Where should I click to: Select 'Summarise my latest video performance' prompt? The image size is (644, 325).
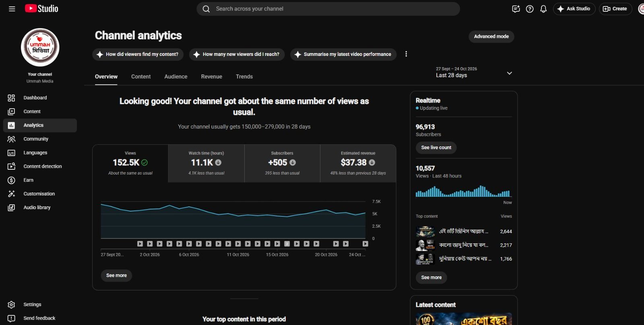pyautogui.click(x=343, y=54)
